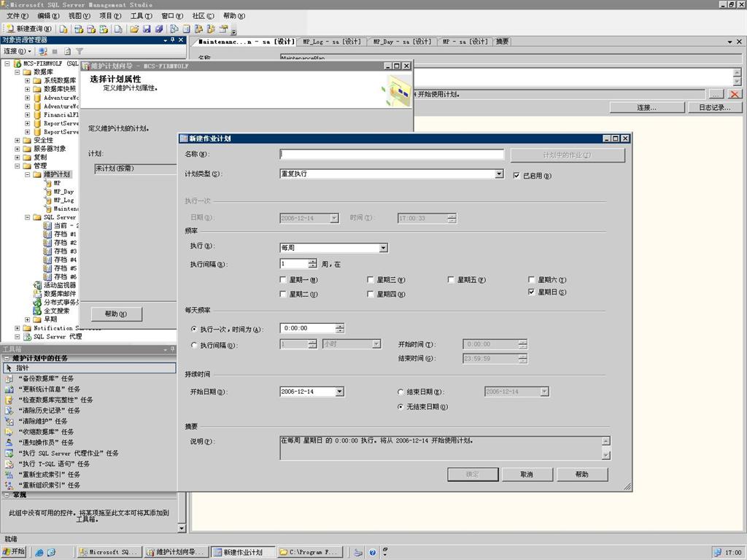Click the save all toolbar icon
This screenshot has width=747, height=560.
click(159, 29)
